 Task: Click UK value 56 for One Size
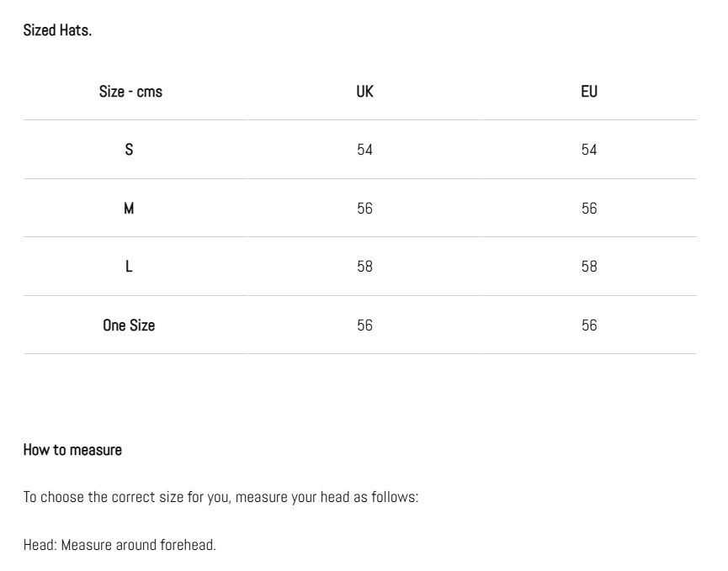365,325
